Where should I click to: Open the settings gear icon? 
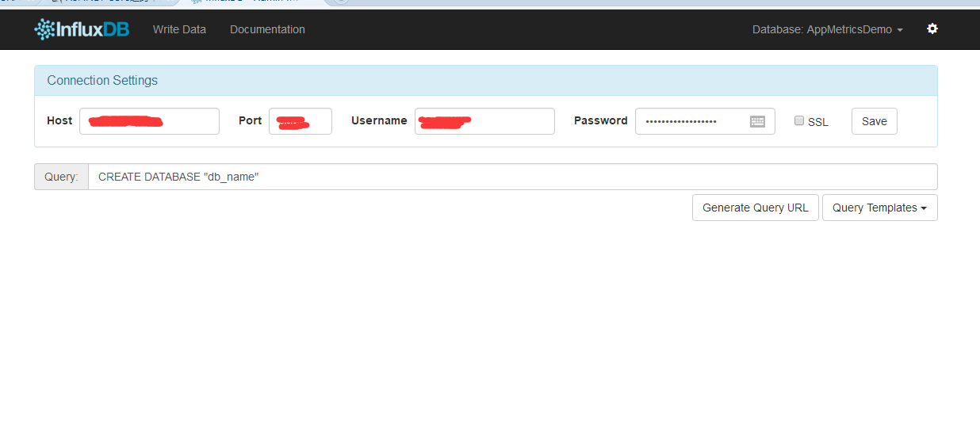932,29
